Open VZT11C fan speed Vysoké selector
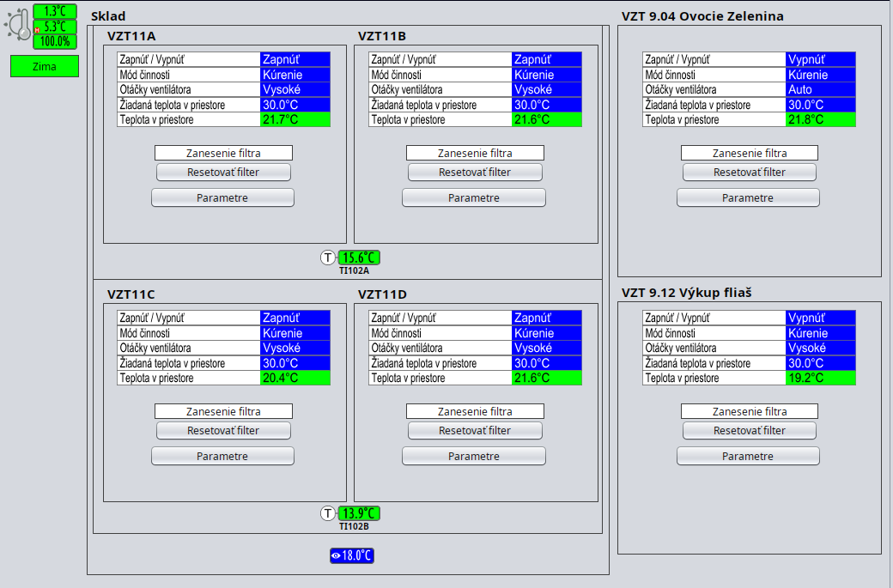893x588 pixels. point(295,349)
